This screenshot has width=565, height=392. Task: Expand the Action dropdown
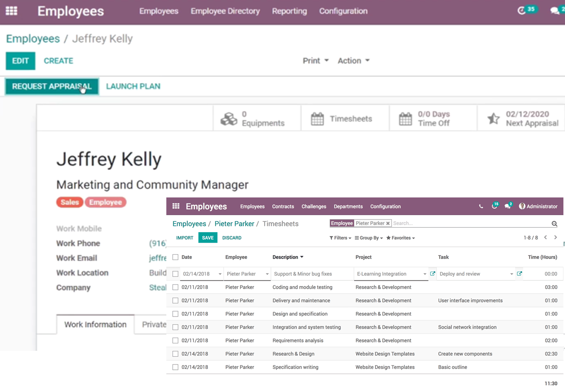point(354,61)
